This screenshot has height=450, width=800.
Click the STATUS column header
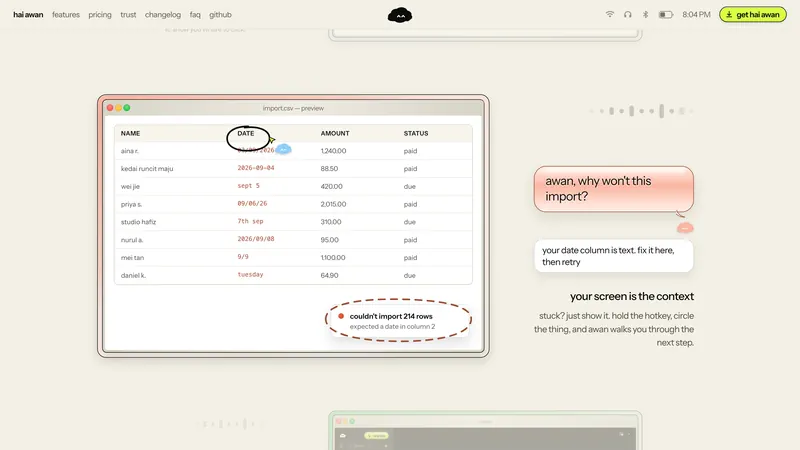point(416,133)
